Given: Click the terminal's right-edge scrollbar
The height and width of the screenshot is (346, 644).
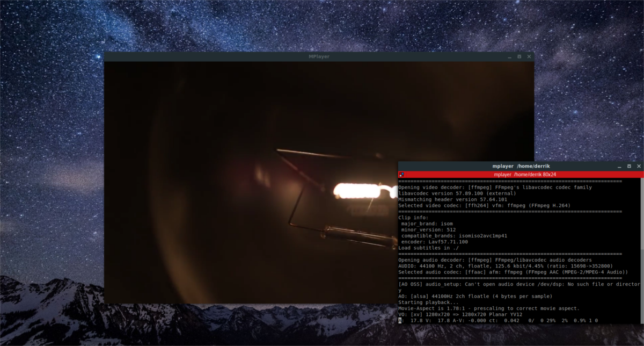Looking at the screenshot, I should point(641,251).
